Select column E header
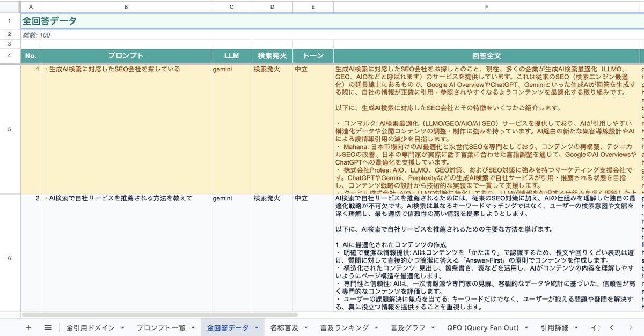The image size is (644, 336). pyautogui.click(x=313, y=6)
